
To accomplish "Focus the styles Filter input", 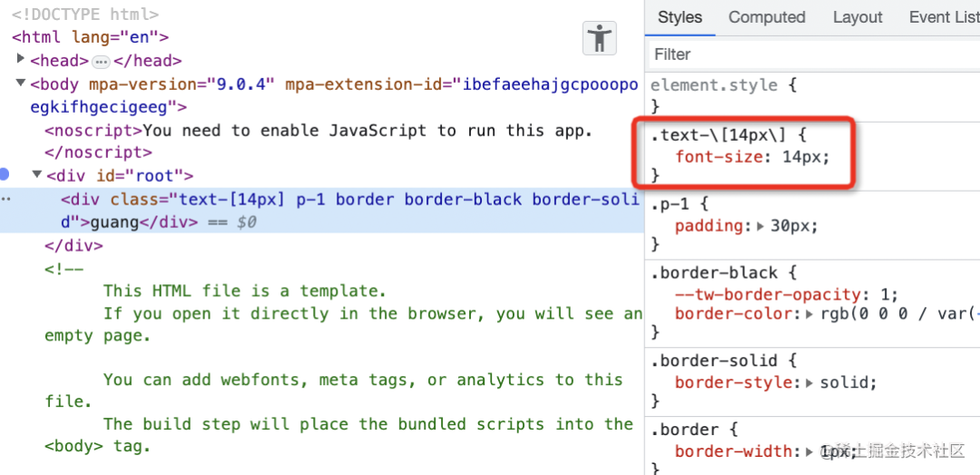I will [x=815, y=54].
